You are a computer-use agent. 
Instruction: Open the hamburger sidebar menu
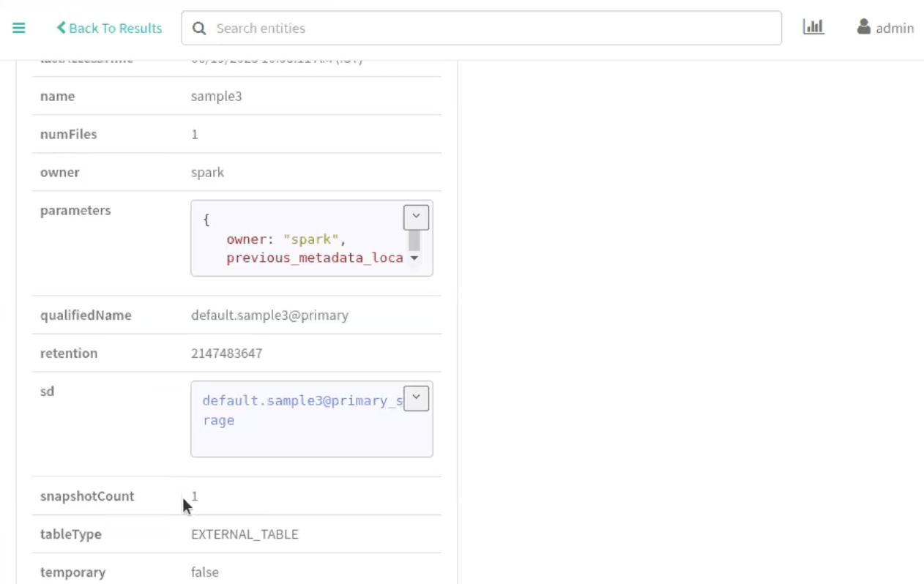pyautogui.click(x=19, y=29)
